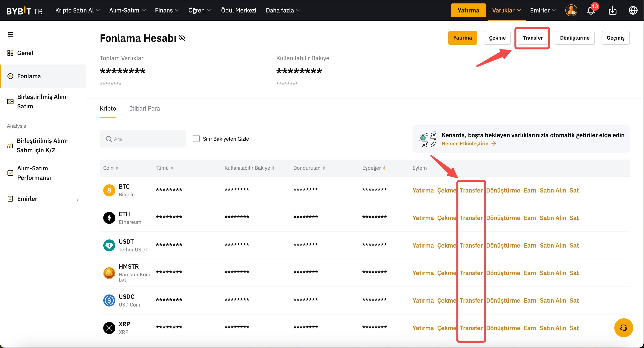644x348 pixels.
Task: Click the Dönüştürme button at top
Action: [575, 38]
